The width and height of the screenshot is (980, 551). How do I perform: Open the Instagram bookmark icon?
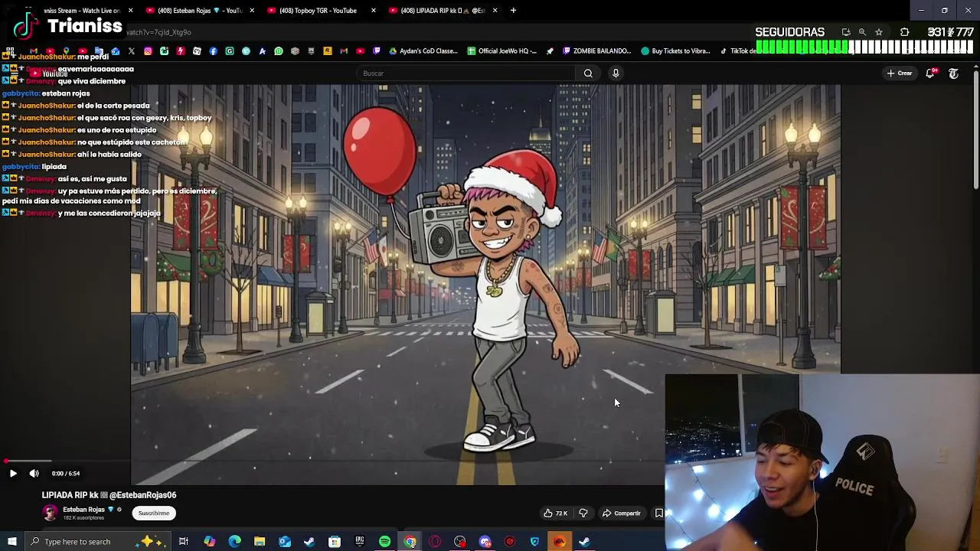pos(148,51)
